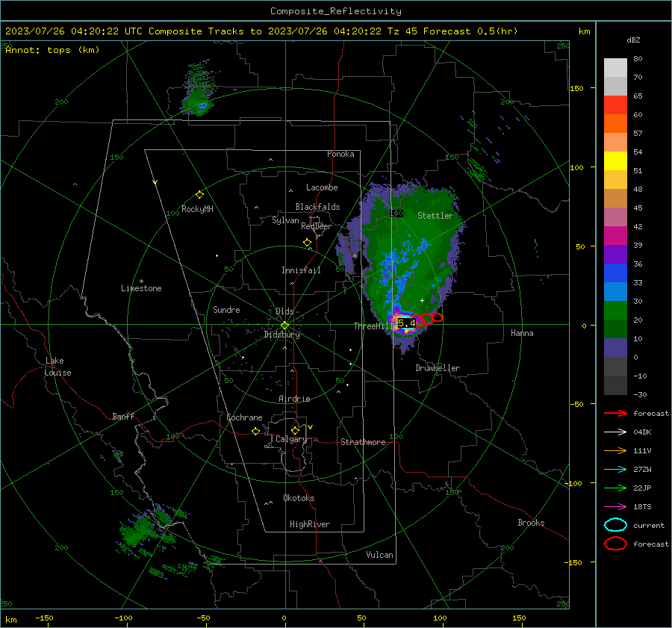Click the Composite_Reflectivity title text
The image size is (672, 628).
(x=336, y=11)
